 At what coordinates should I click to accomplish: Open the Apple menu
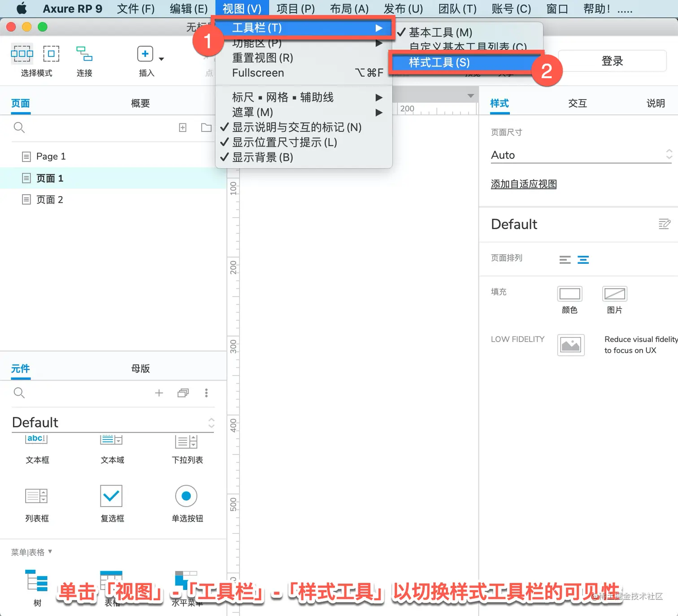point(21,9)
